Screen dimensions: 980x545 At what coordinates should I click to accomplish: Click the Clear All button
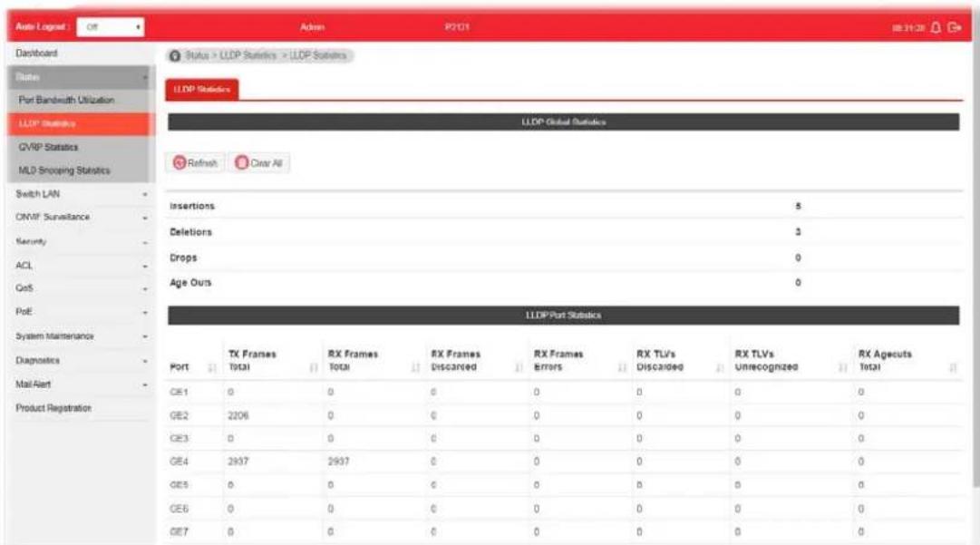(x=258, y=163)
